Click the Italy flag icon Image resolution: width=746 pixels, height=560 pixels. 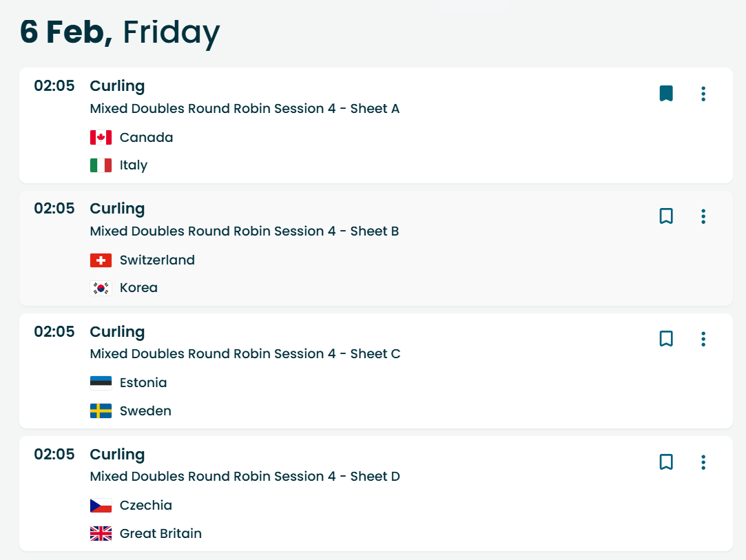click(x=101, y=165)
